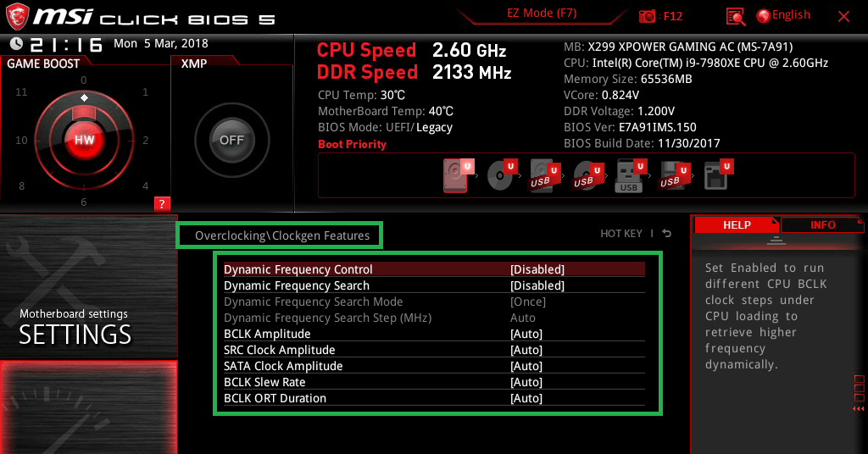Click the DDR Speed 2133 MHz readout
Viewport: 868px width, 454px height.
[x=414, y=73]
